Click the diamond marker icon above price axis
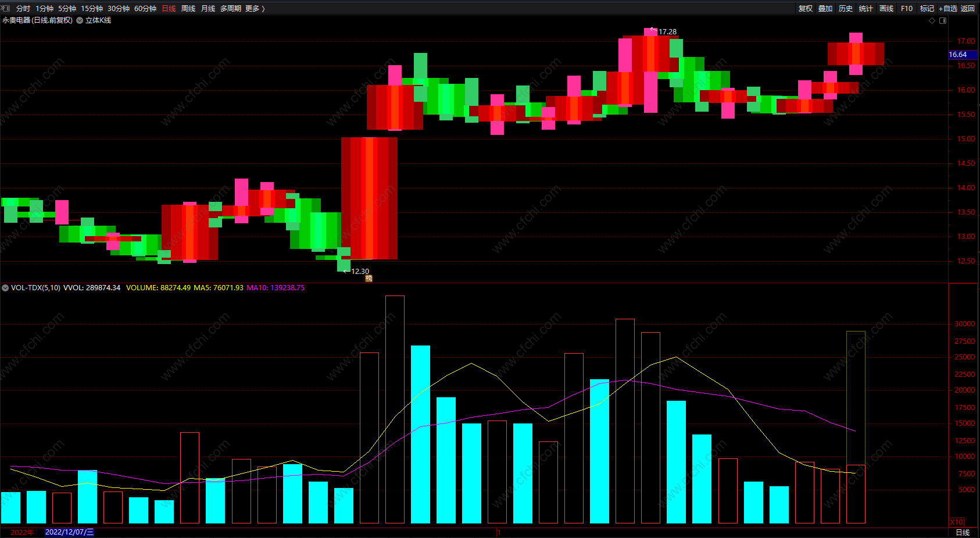980x538 pixels. pyautogui.click(x=932, y=20)
